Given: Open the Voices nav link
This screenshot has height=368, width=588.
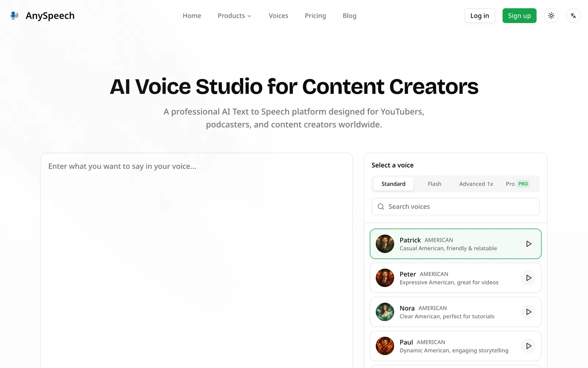Looking at the screenshot, I should 278,15.
